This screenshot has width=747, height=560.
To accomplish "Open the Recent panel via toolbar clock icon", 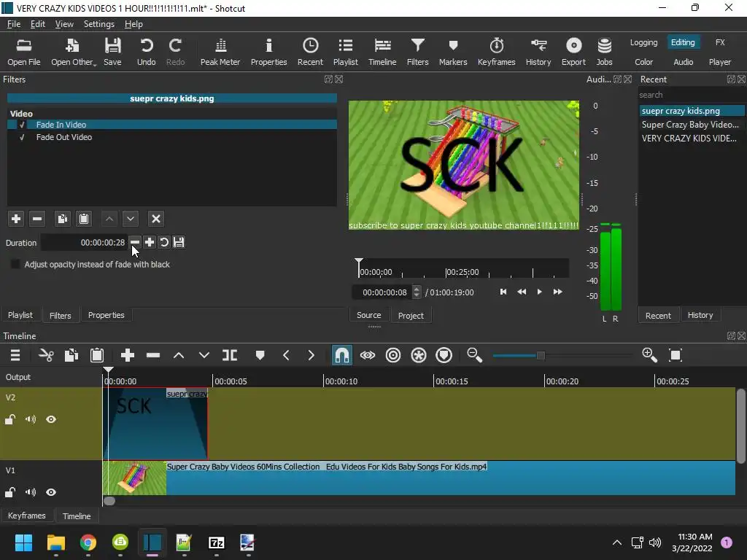I will (310, 52).
